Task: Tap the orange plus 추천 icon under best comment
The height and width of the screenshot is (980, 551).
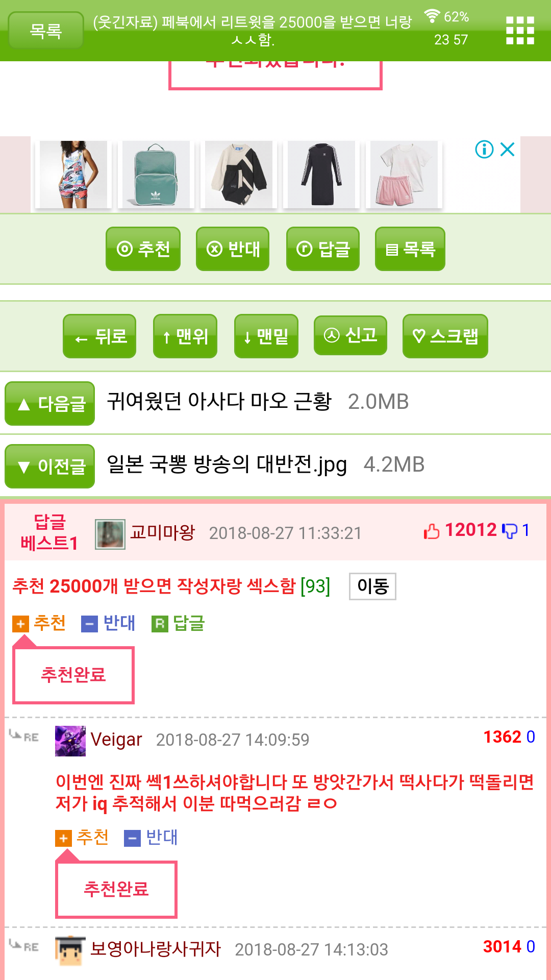Action: pos(20,624)
